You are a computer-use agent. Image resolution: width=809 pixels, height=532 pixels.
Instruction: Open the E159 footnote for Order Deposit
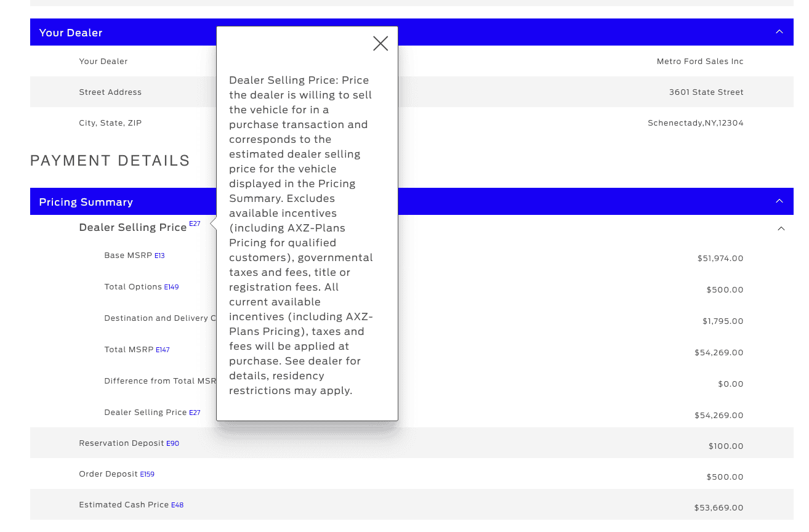tap(147, 474)
